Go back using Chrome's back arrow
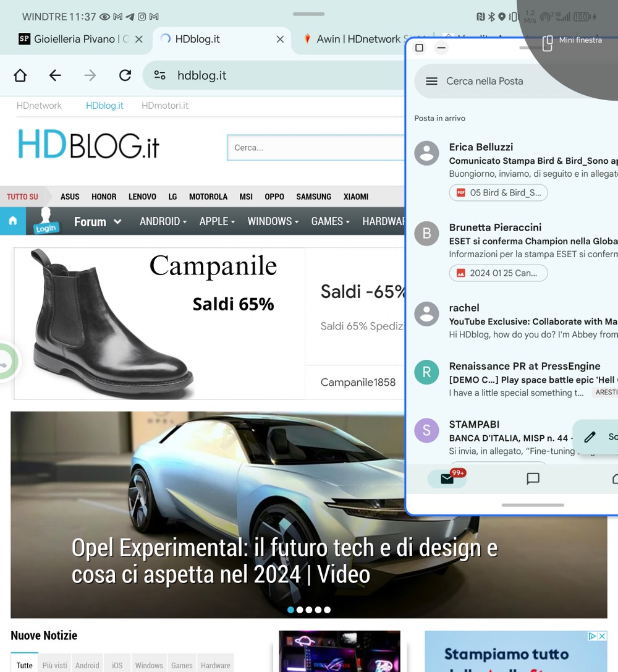Viewport: 618px width, 672px height. 55,75
